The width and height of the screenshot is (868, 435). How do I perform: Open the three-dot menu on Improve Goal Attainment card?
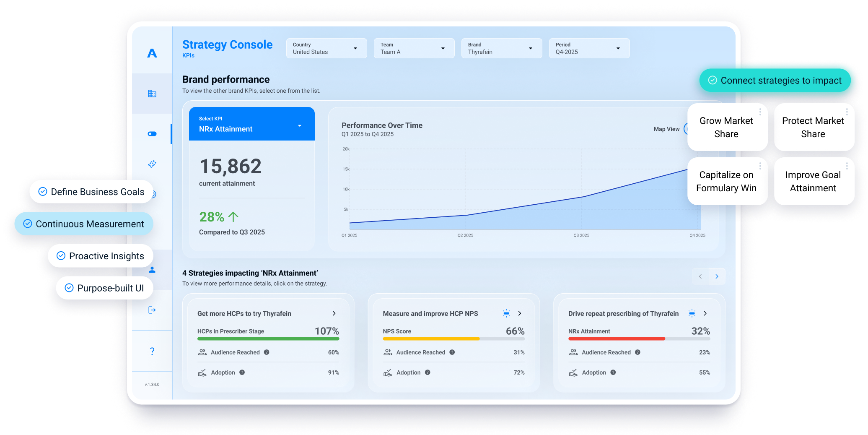pos(847,165)
